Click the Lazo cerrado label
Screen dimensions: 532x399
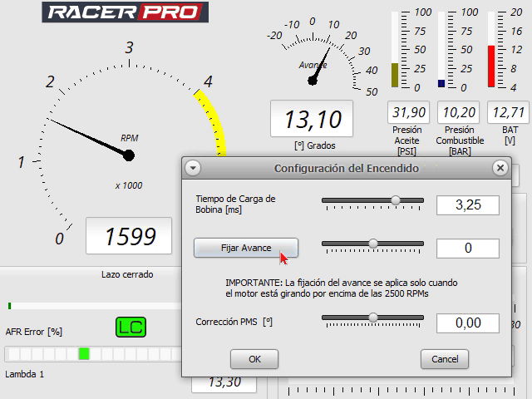127,274
